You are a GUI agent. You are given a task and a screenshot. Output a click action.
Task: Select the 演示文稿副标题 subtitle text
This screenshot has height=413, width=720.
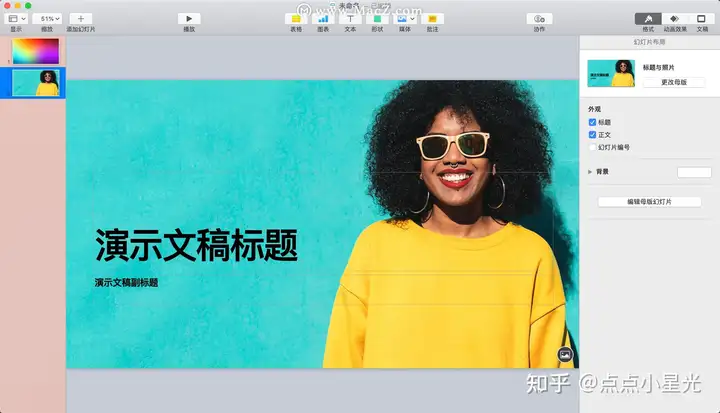126,283
